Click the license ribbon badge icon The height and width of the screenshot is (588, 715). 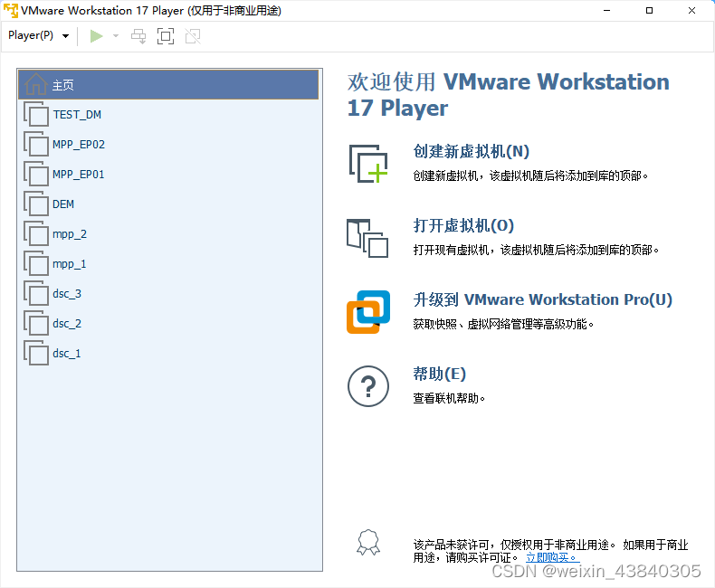point(368,543)
